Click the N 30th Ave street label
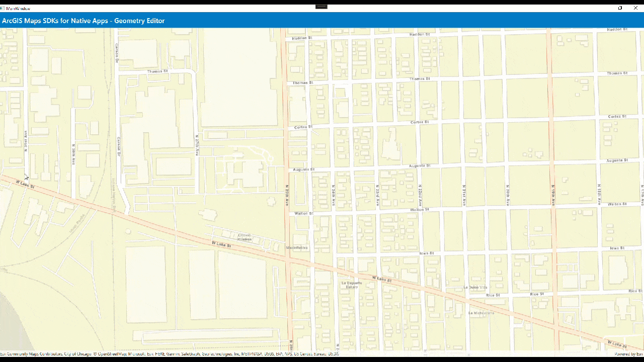The height and width of the screenshot is (362, 644). (73, 156)
